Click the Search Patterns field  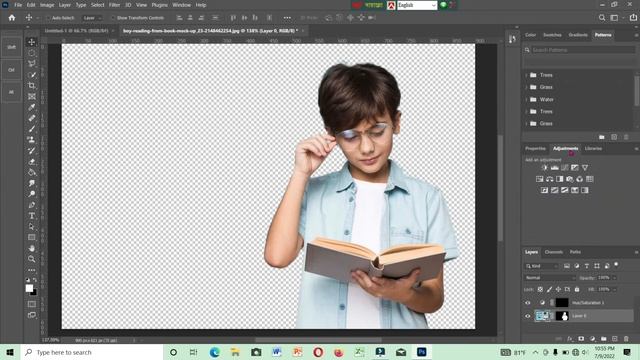tap(583, 50)
